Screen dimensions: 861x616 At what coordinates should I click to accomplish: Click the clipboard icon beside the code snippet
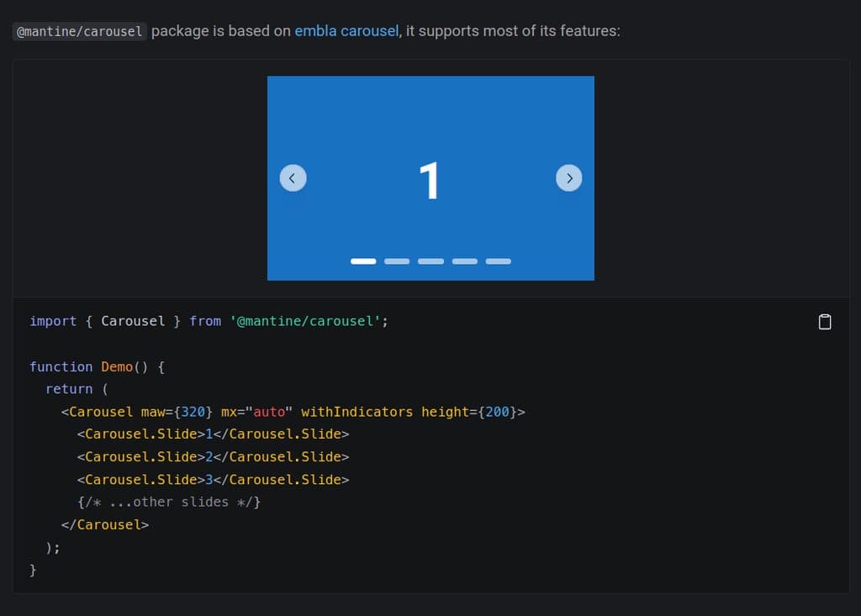[825, 321]
